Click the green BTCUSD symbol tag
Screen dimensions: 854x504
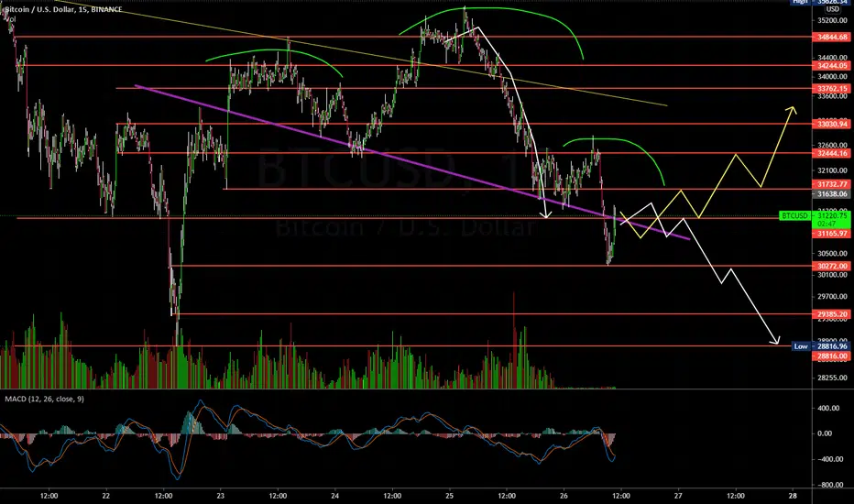795,215
